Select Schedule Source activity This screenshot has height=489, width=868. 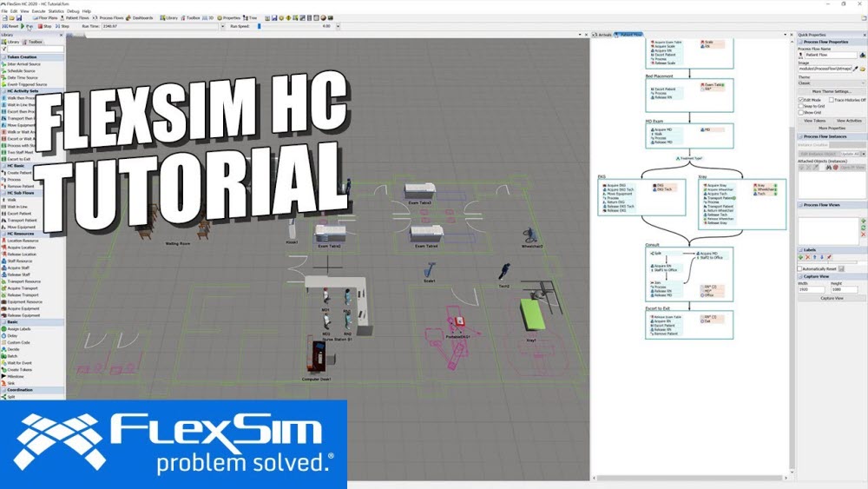pyautogui.click(x=21, y=71)
